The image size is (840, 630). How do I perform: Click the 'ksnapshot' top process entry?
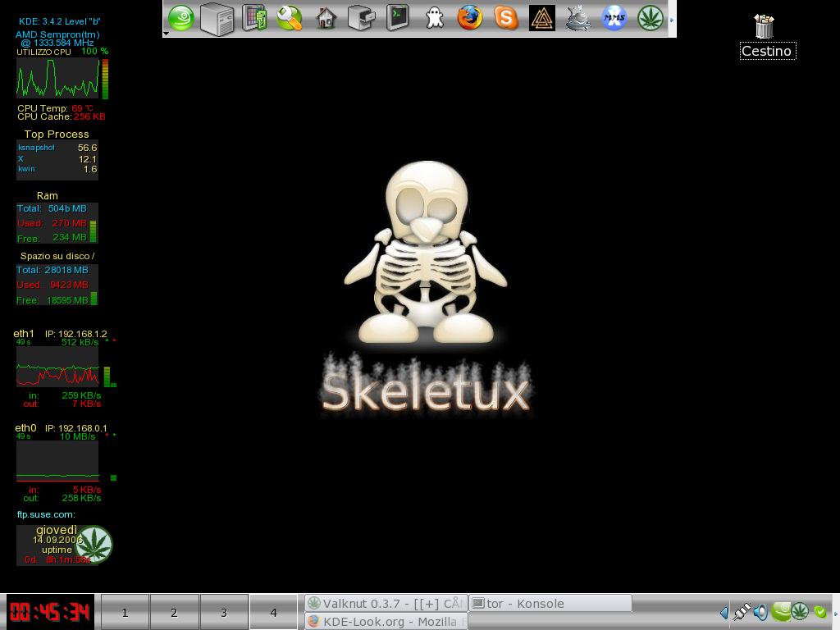coord(36,148)
